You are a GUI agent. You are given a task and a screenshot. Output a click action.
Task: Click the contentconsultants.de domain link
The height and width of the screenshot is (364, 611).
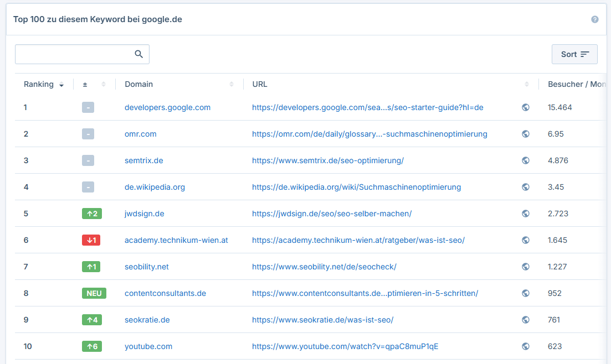click(x=165, y=293)
